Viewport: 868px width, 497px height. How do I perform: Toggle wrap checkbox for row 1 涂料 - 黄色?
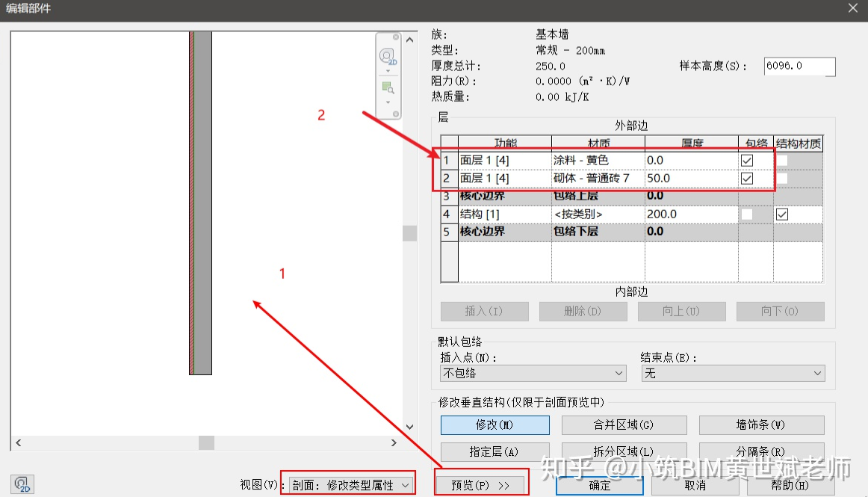[747, 161]
